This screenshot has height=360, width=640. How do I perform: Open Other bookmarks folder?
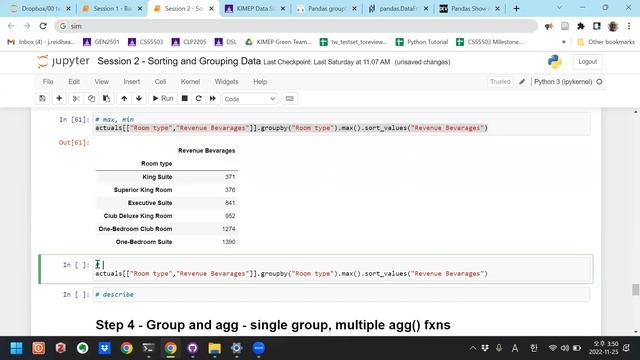[606, 42]
